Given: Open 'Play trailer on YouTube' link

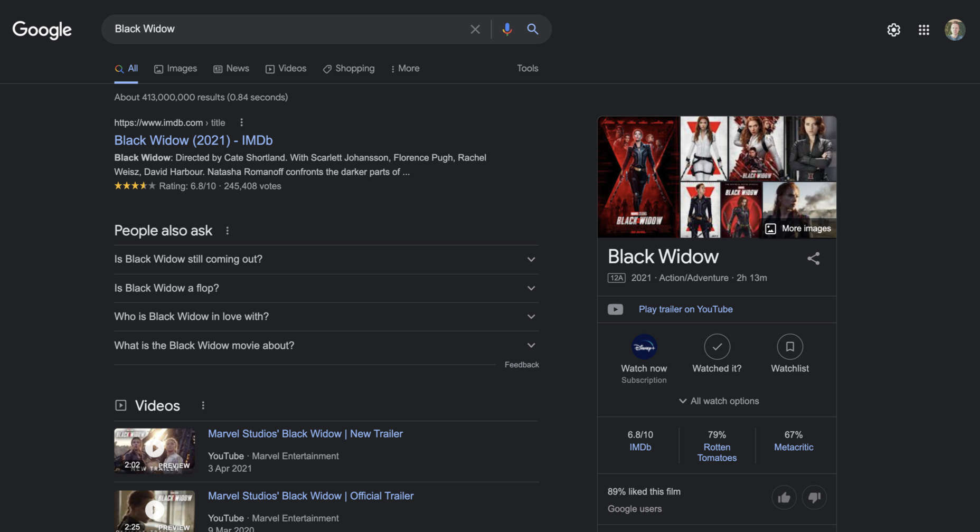Looking at the screenshot, I should [x=685, y=309].
